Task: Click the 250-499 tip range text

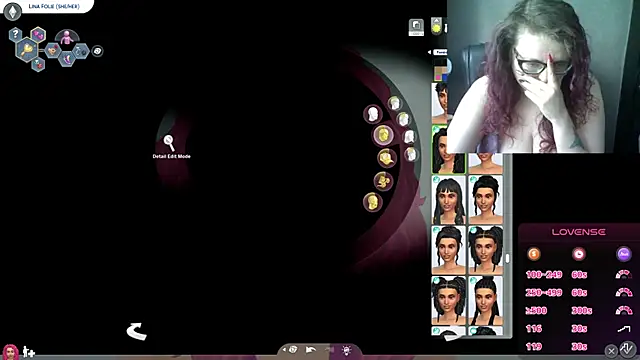Action: coord(544,293)
